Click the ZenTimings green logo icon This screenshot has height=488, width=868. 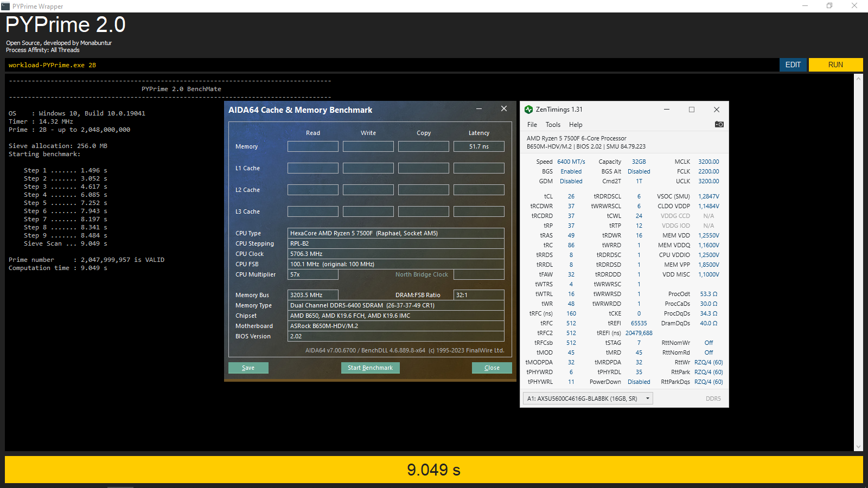(529, 110)
